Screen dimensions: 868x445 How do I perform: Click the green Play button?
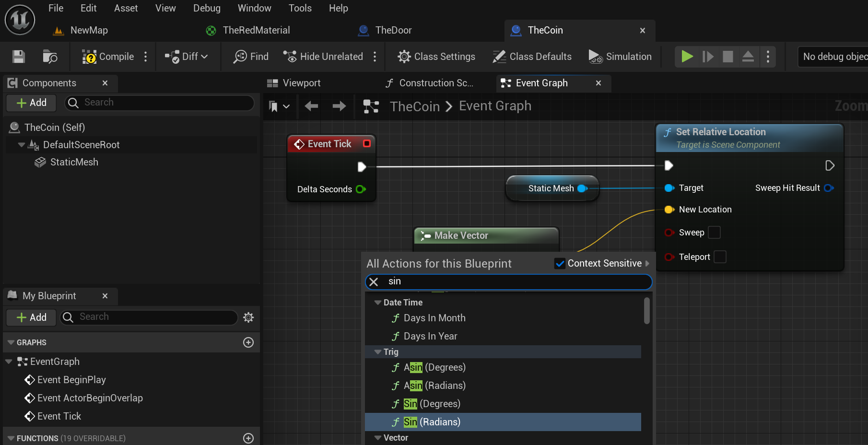click(687, 57)
